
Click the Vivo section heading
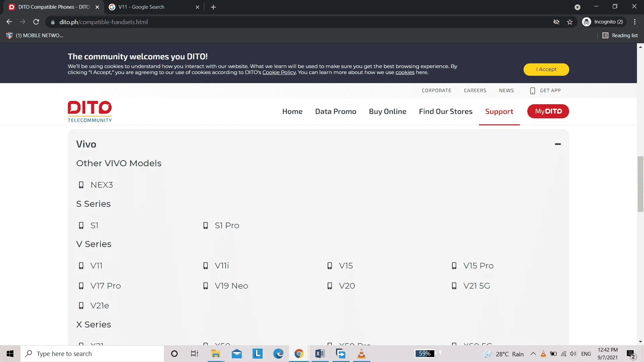86,144
